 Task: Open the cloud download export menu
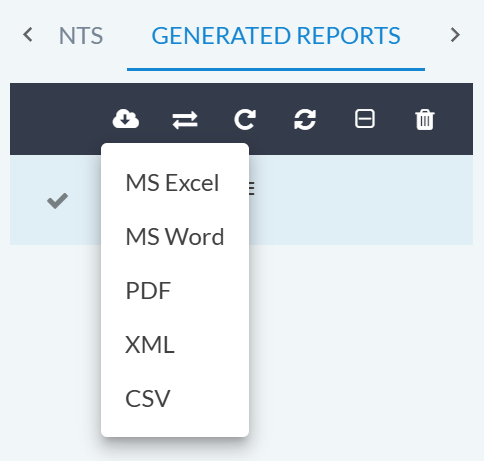(126, 119)
